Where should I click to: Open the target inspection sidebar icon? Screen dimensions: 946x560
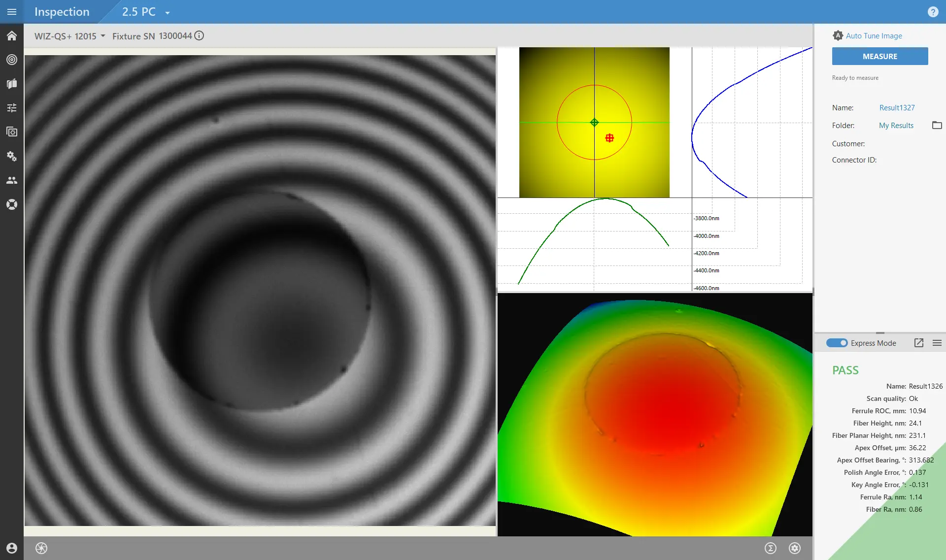(x=12, y=60)
